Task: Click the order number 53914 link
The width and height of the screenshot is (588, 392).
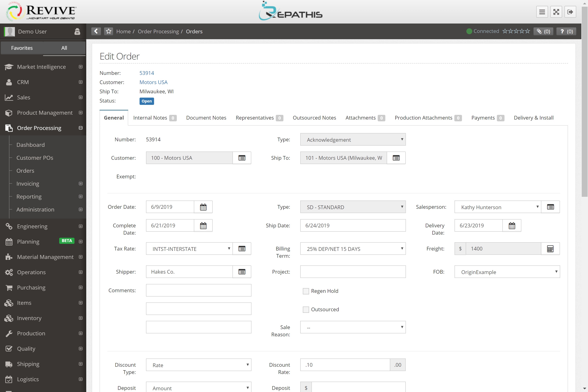Action: [146, 73]
